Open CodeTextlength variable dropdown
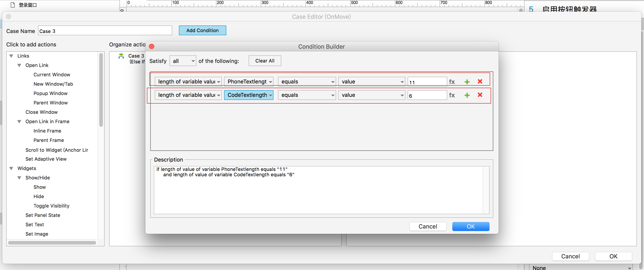 [248, 95]
